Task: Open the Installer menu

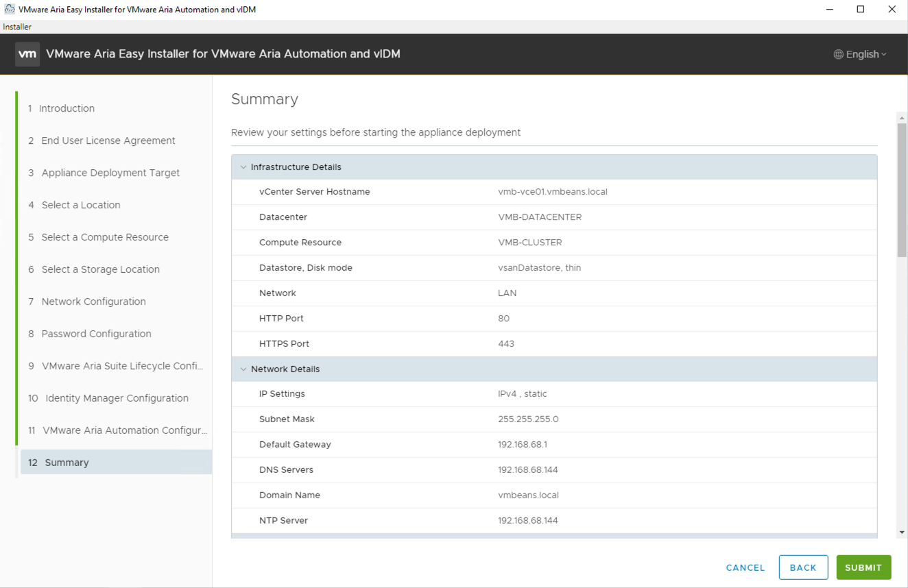Action: pyautogui.click(x=17, y=27)
